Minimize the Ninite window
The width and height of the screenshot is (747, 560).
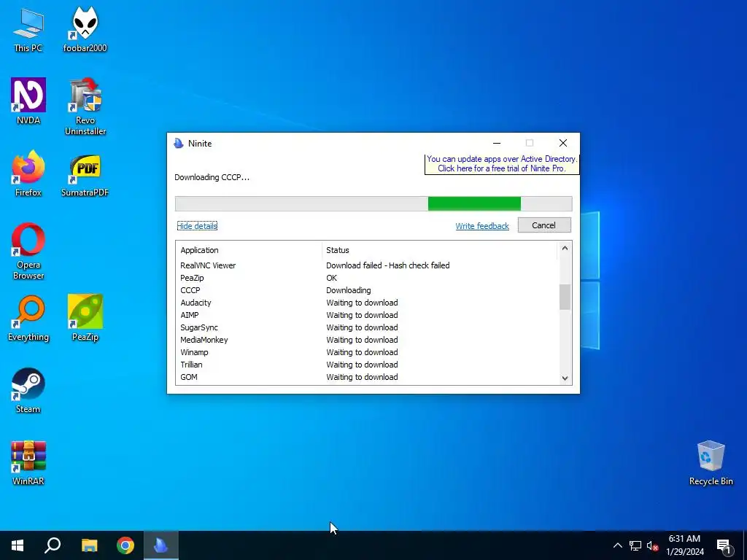[497, 143]
